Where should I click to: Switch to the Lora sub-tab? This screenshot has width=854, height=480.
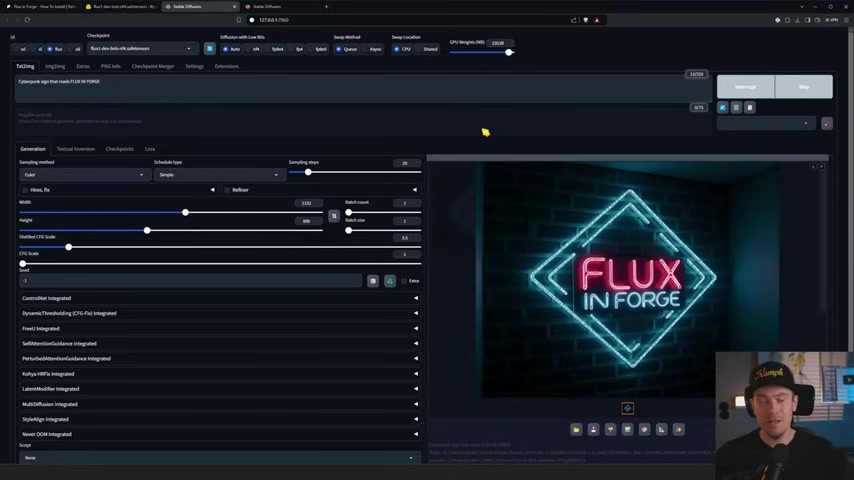(150, 149)
